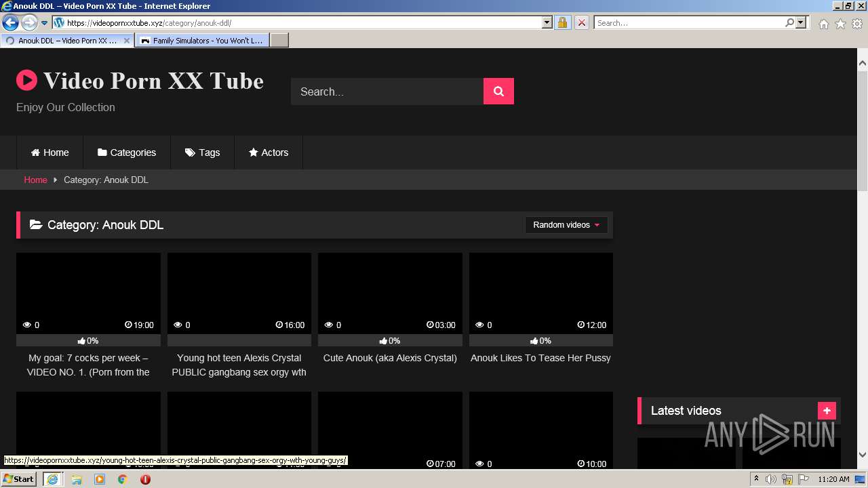Stop loading with the red X button
The image size is (868, 488).
[x=581, y=22]
